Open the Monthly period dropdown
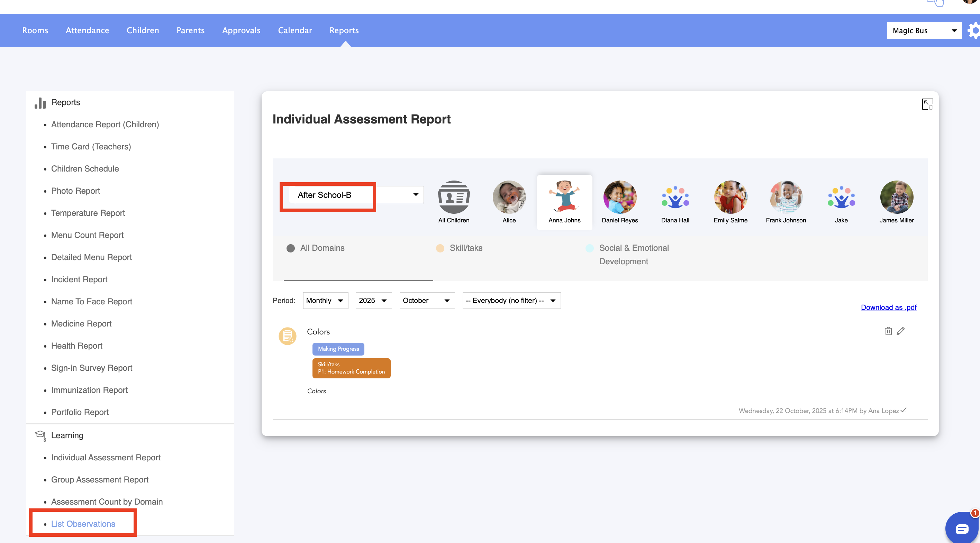Image resolution: width=980 pixels, height=543 pixels. 325,301
